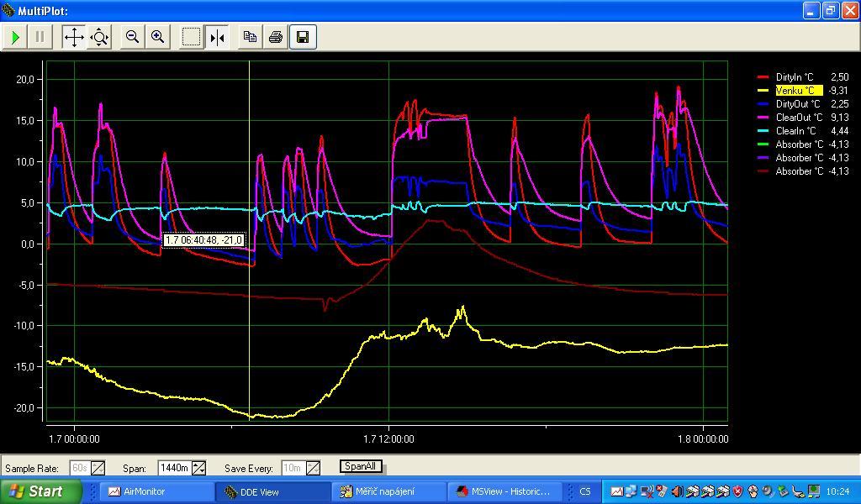The height and width of the screenshot is (504, 861).
Task: Open the Span value stepper
Action: tap(198, 468)
